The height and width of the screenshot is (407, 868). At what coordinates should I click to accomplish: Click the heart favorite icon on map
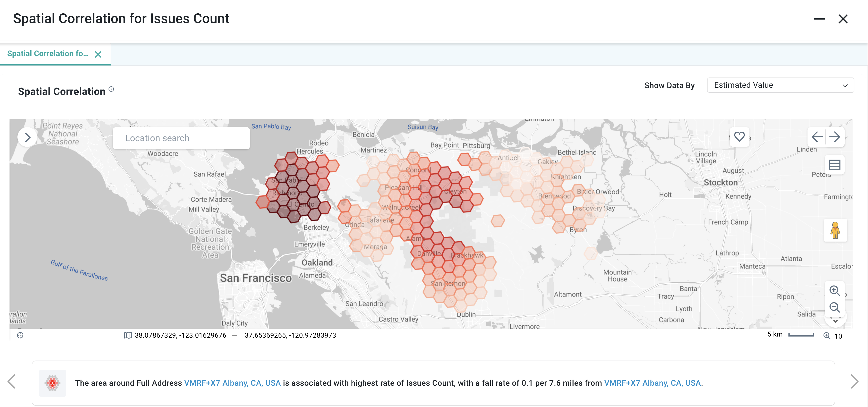click(739, 137)
